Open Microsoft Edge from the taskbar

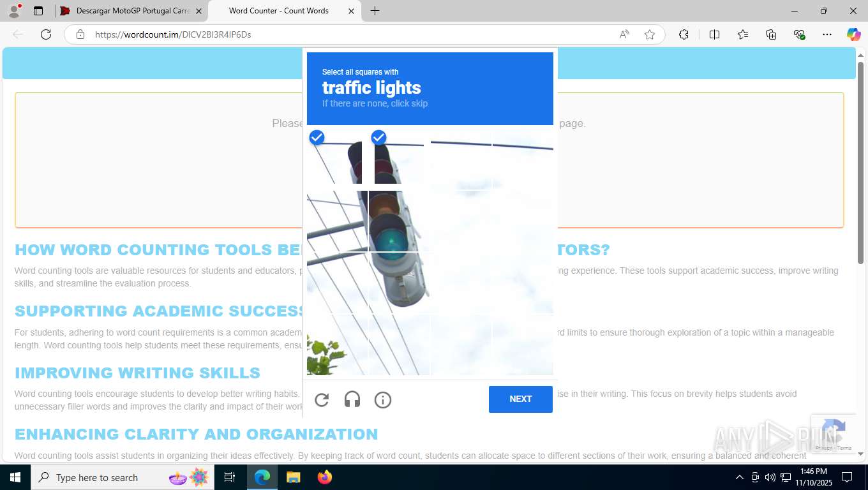coord(262,477)
